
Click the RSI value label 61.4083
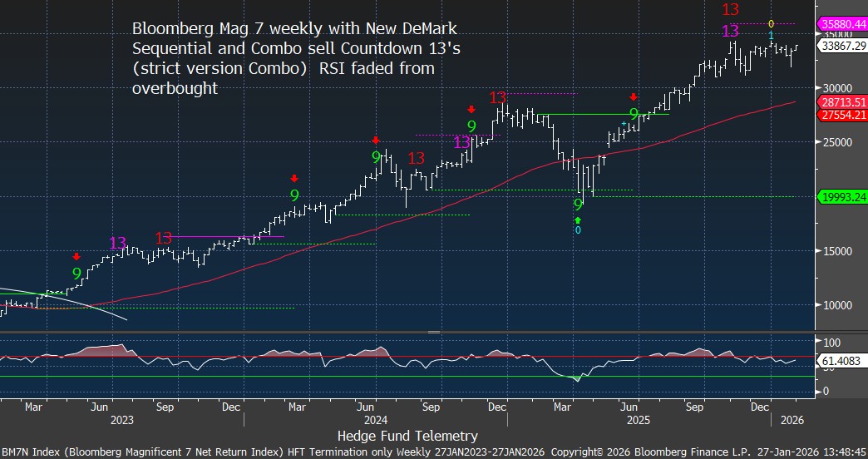[842, 360]
